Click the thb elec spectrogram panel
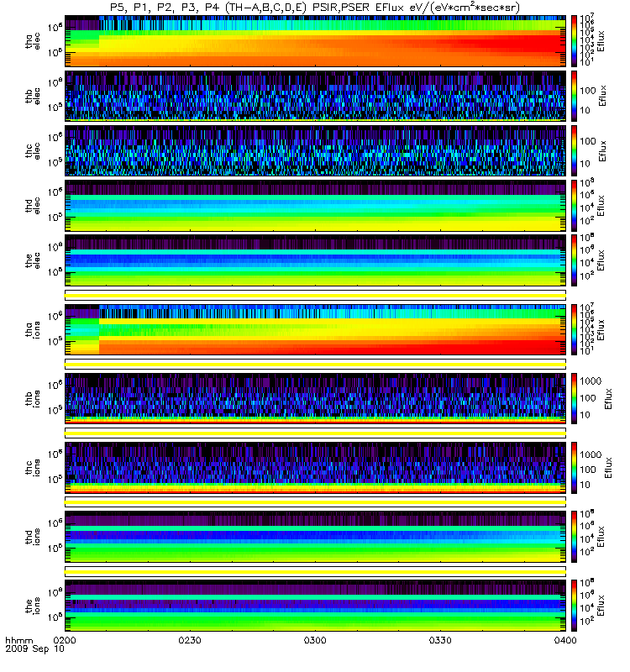The height and width of the screenshot is (672, 630). tap(316, 96)
